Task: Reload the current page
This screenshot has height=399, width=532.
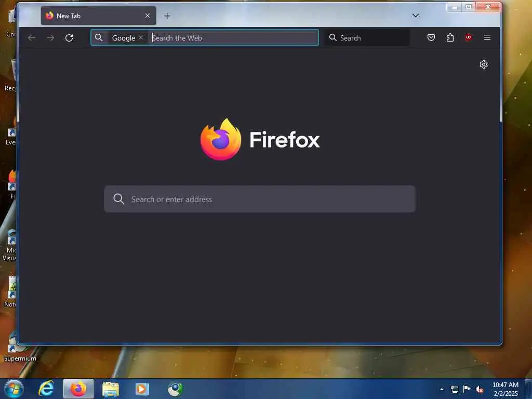Action: (69, 37)
